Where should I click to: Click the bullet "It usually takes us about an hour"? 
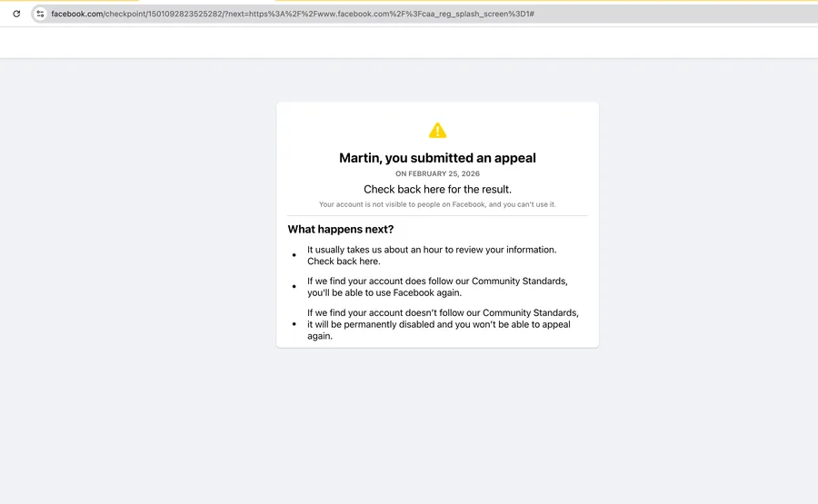pos(432,255)
